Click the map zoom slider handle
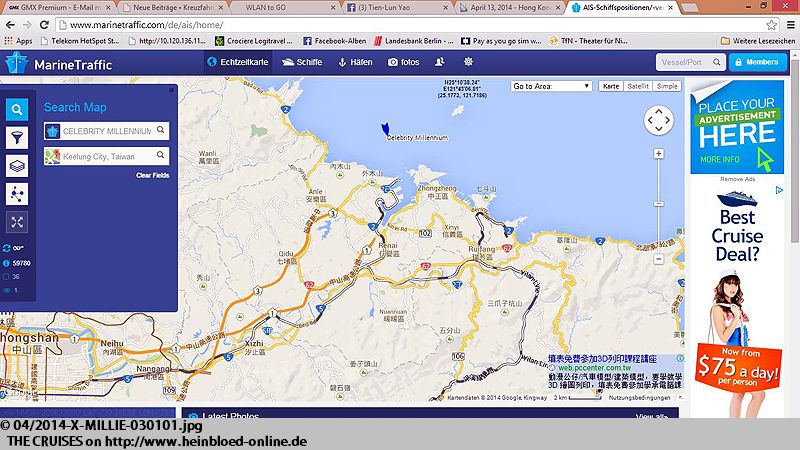The width and height of the screenshot is (800, 450). [x=659, y=204]
